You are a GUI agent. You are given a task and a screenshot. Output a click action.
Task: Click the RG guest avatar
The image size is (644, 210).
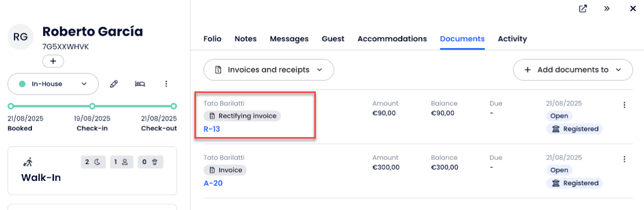point(21,37)
